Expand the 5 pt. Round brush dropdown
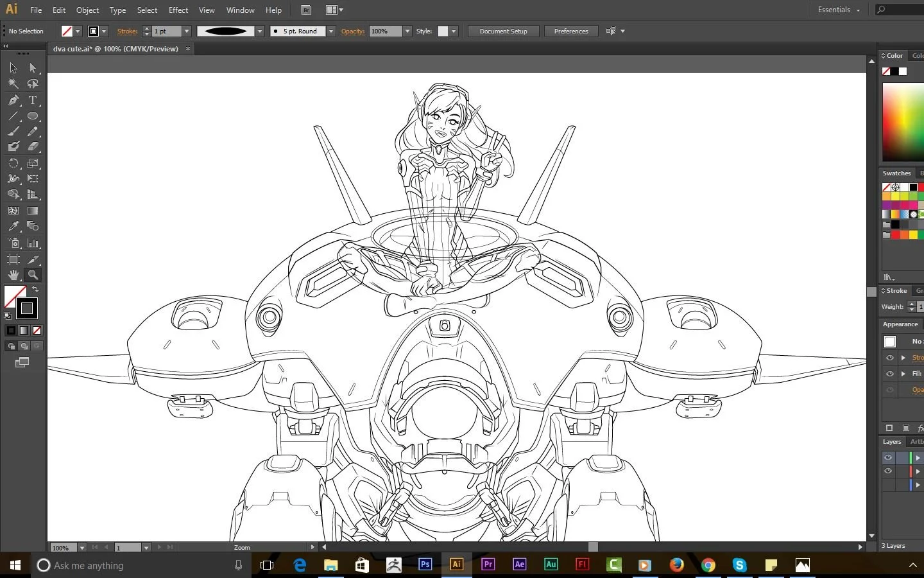Image resolution: width=924 pixels, height=578 pixels. 331,31
